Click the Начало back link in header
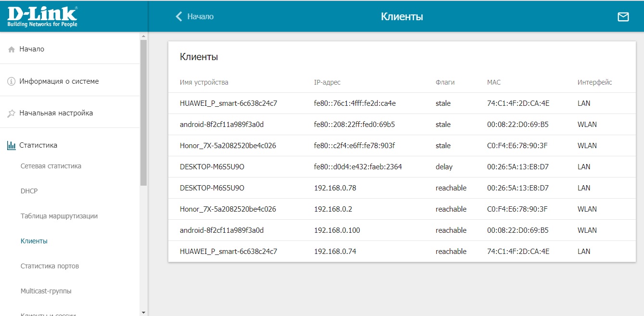644x316 pixels. tap(200, 16)
